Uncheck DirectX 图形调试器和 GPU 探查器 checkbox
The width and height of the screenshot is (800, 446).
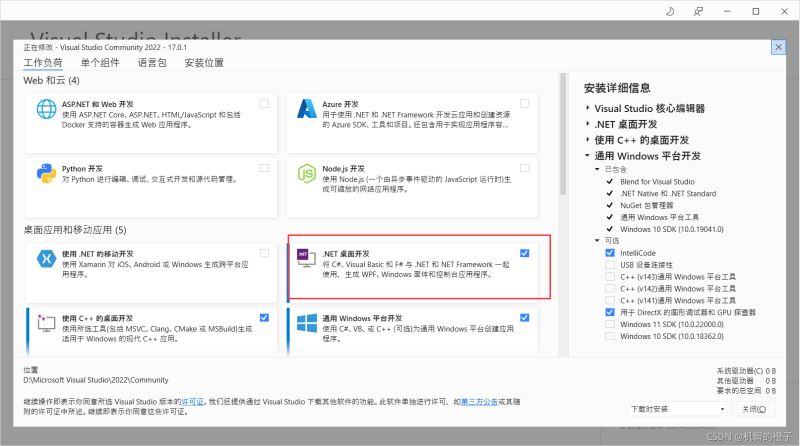point(610,312)
